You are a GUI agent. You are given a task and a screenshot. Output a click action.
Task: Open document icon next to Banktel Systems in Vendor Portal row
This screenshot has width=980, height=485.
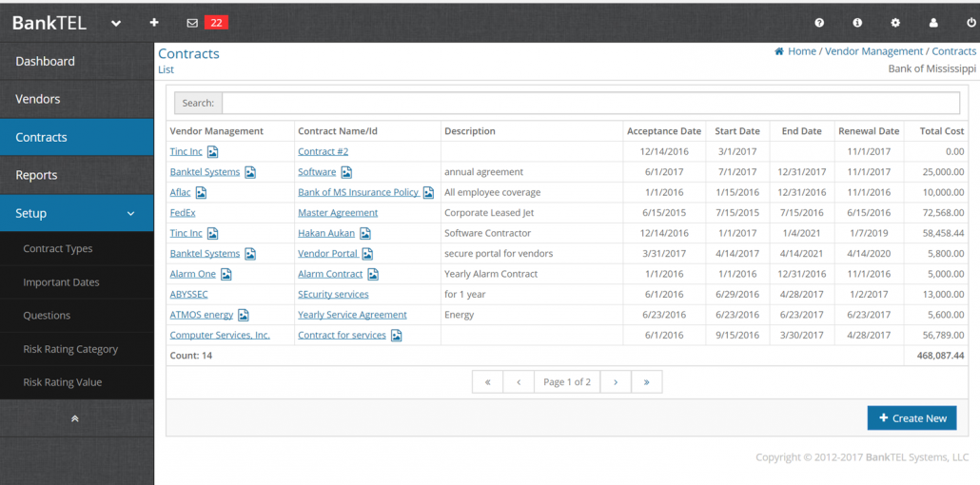click(x=250, y=254)
